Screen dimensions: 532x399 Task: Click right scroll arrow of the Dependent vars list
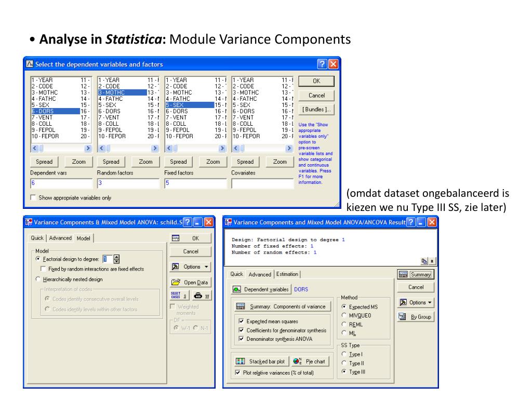(x=88, y=148)
